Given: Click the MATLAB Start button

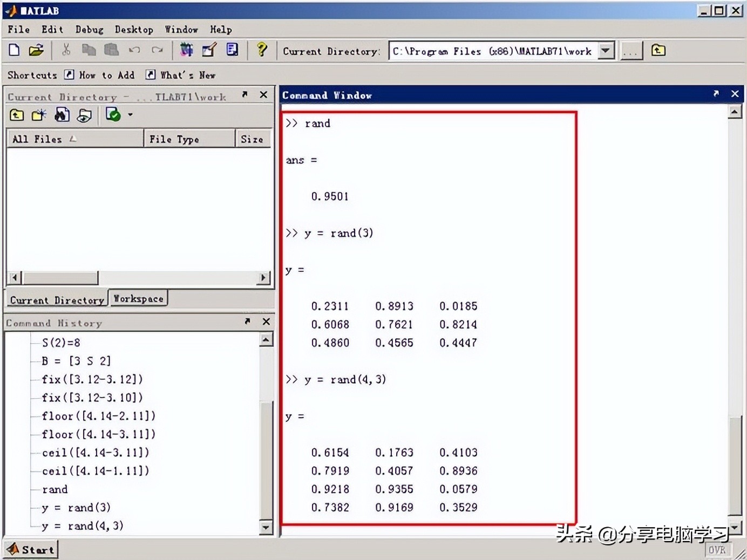Looking at the screenshot, I should coord(31,550).
